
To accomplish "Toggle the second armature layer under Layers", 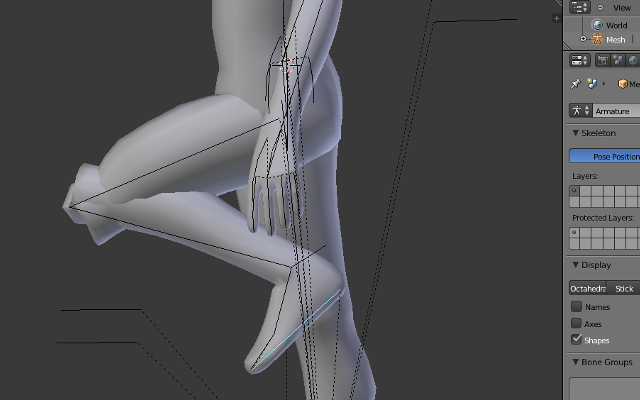I will pyautogui.click(x=585, y=191).
